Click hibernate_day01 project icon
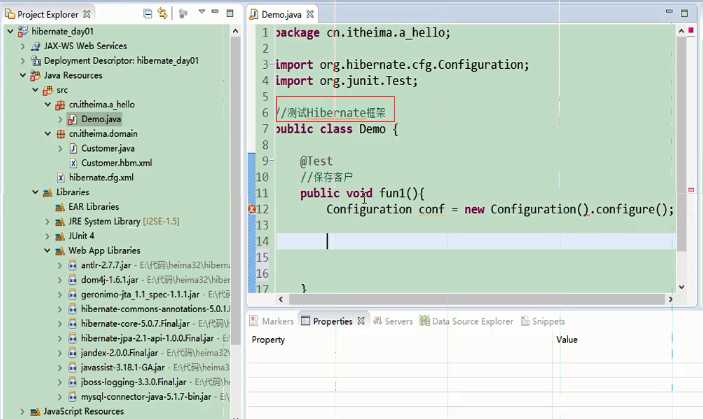The width and height of the screenshot is (703, 419). click(x=22, y=31)
